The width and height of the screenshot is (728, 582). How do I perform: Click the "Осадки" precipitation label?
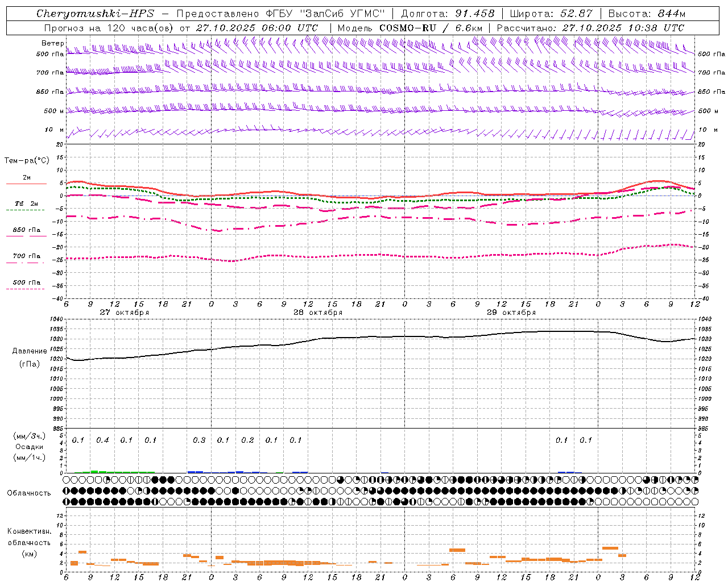[30, 447]
